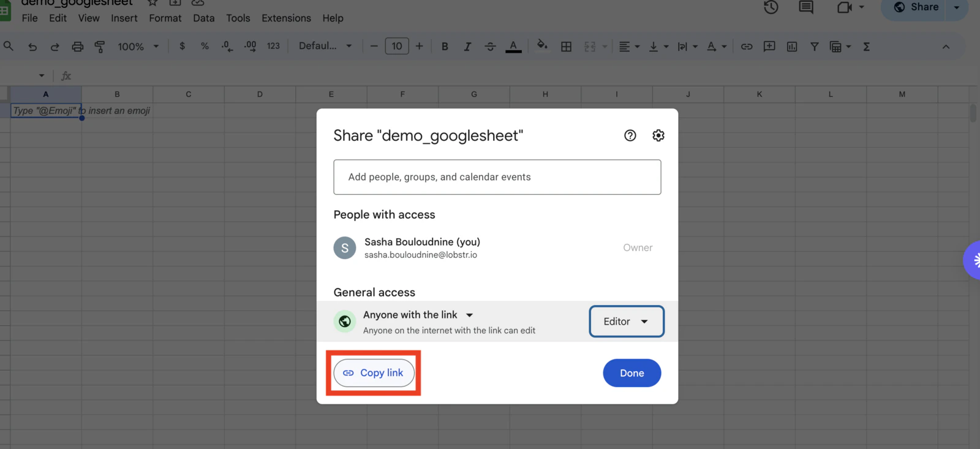980x449 pixels.
Task: Click the Copy link button
Action: 374,373
